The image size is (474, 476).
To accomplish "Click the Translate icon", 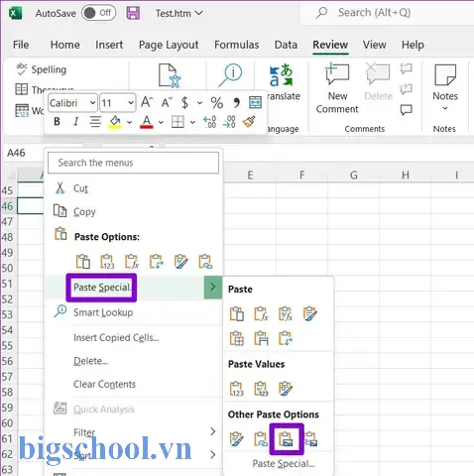I will coord(282,75).
